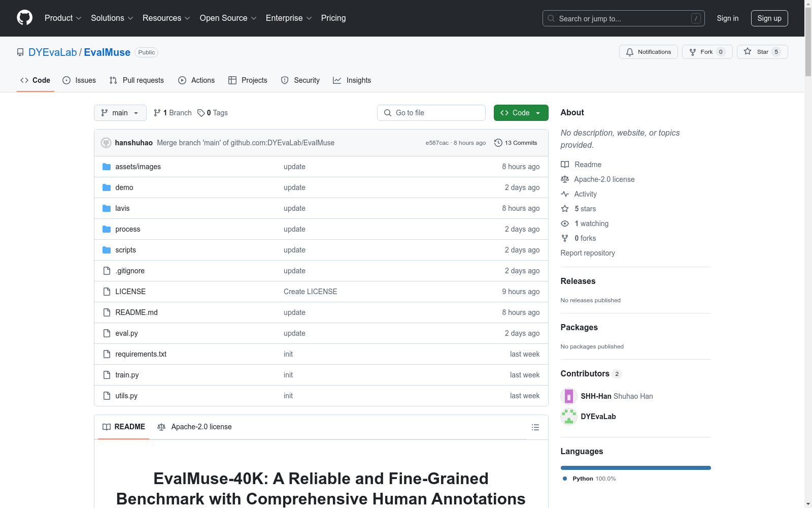Click the Notifications bell icon
Screen dimensions: 812x508
pos(630,52)
